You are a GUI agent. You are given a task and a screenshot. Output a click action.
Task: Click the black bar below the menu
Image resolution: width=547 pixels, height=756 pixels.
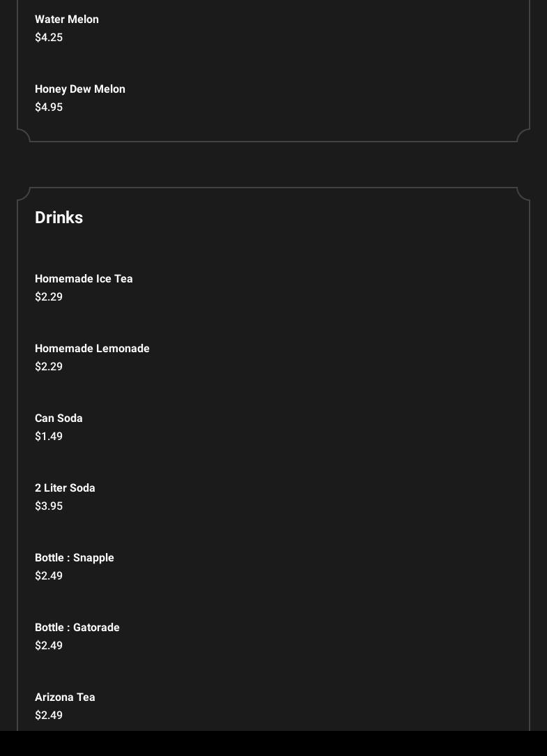coord(273,743)
